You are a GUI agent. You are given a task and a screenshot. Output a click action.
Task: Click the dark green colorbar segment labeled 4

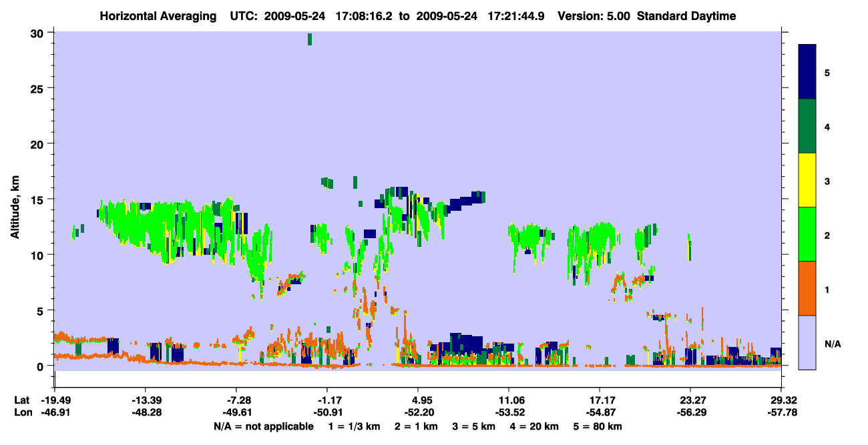807,126
